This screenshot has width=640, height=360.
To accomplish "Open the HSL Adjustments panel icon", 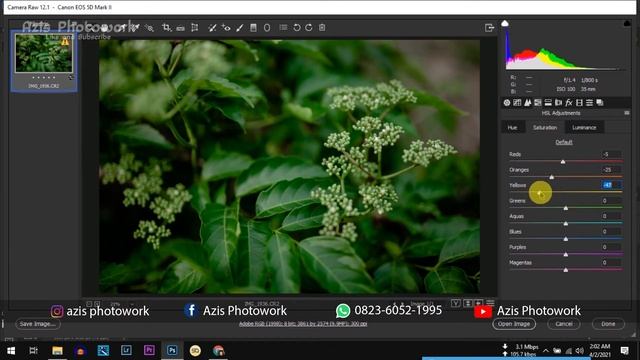I will click(x=538, y=103).
